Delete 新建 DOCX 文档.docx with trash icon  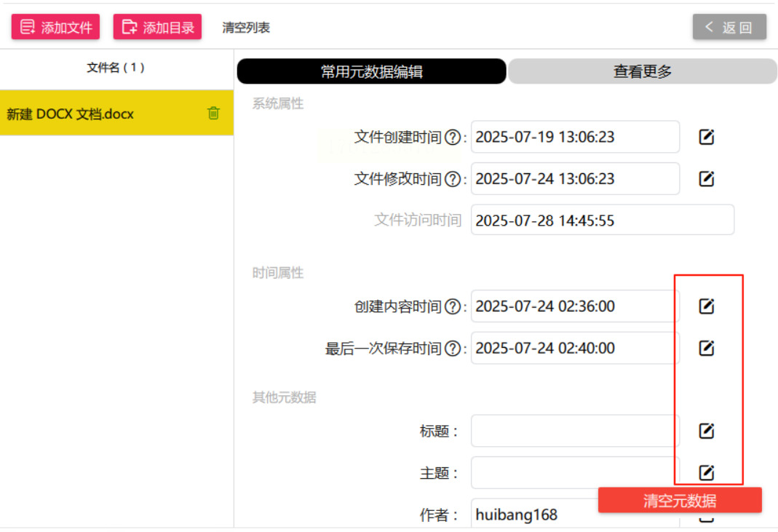tap(213, 113)
